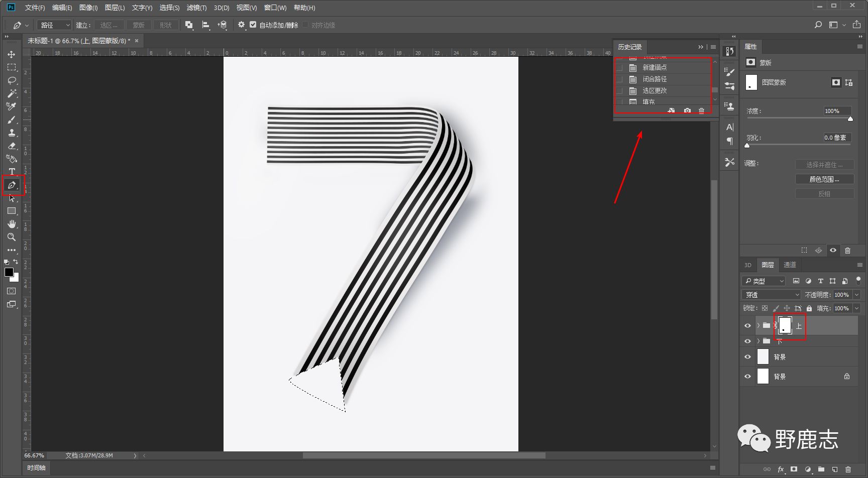
Task: Select the Zoom tool
Action: (12, 237)
